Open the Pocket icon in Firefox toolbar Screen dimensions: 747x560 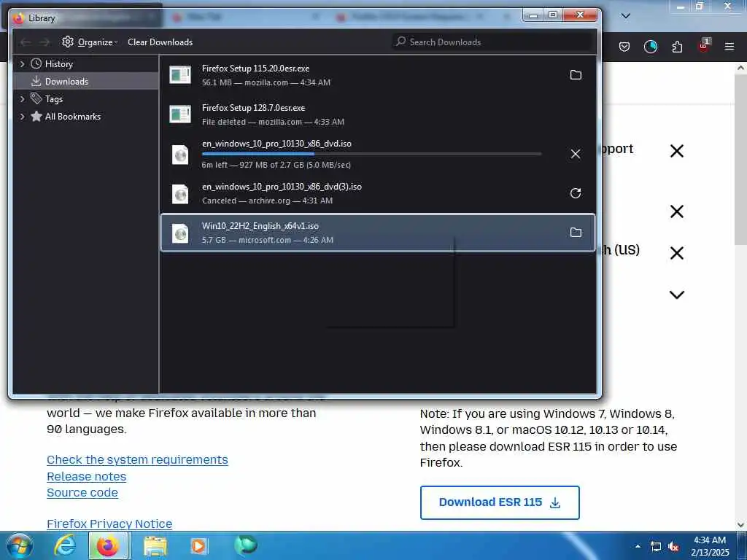(x=624, y=47)
